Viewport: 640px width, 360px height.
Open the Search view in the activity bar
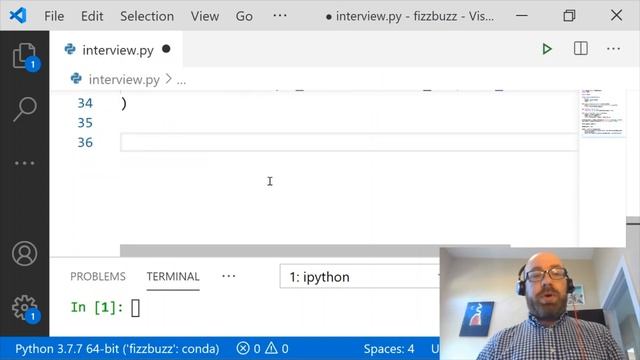25,109
